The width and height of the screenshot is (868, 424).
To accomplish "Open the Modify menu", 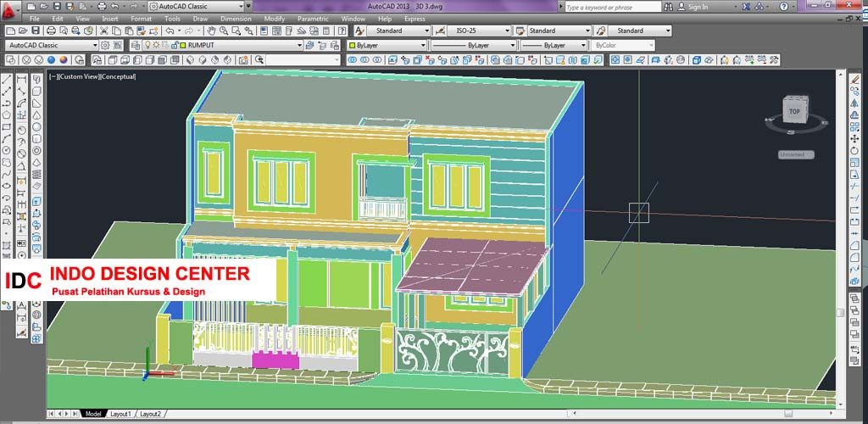I will [x=275, y=19].
